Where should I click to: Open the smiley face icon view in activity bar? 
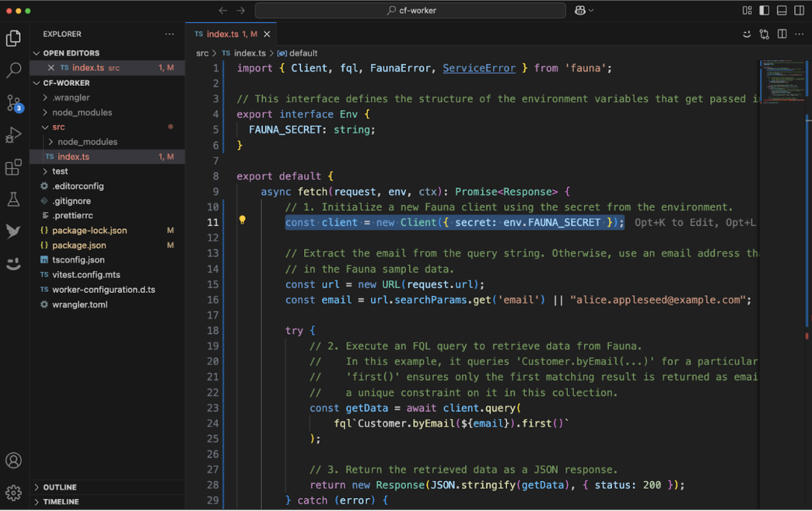coord(13,264)
